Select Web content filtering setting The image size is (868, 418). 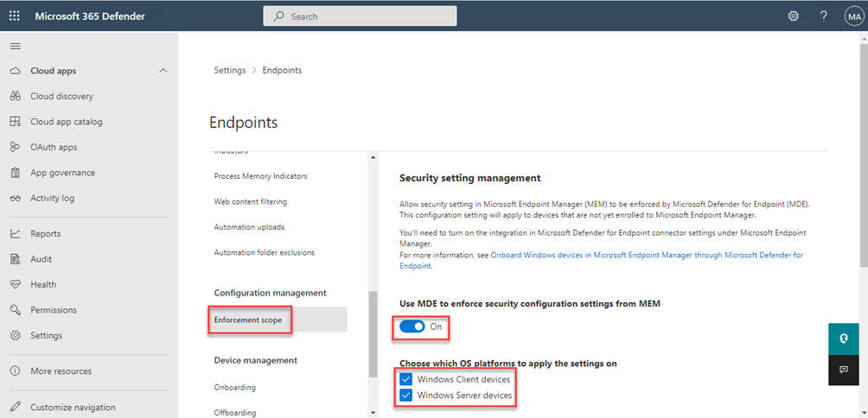tap(251, 201)
